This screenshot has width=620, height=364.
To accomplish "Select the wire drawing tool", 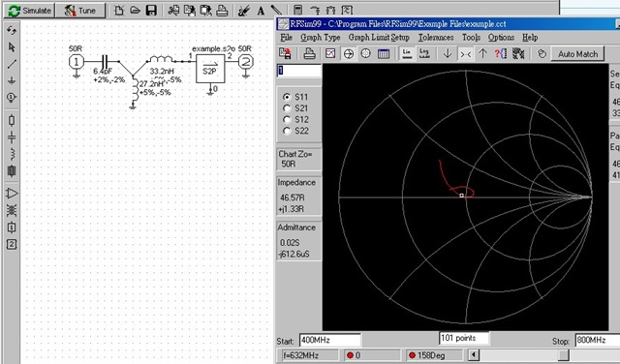I will [12, 64].
